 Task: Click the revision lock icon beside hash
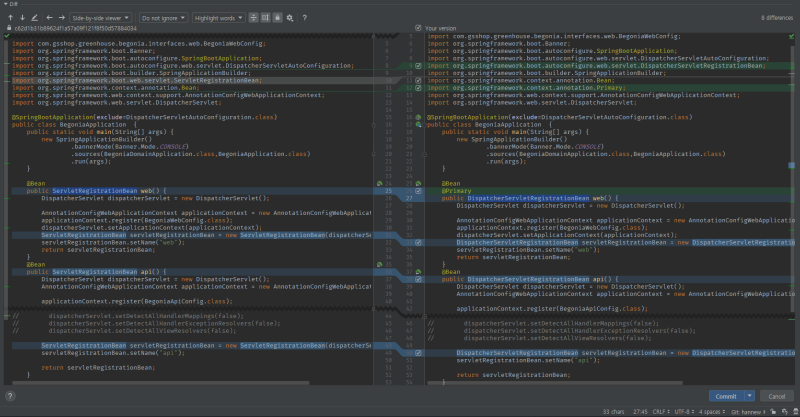tap(9, 28)
